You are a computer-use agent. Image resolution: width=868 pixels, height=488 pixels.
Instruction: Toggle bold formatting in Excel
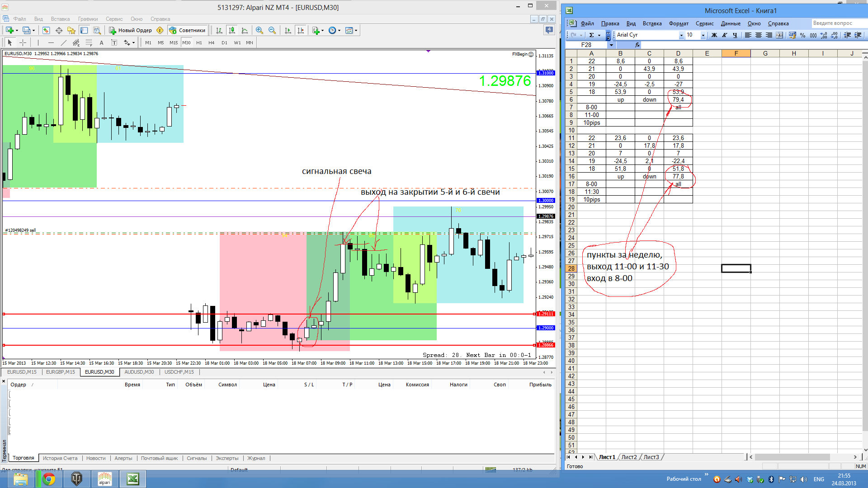714,35
